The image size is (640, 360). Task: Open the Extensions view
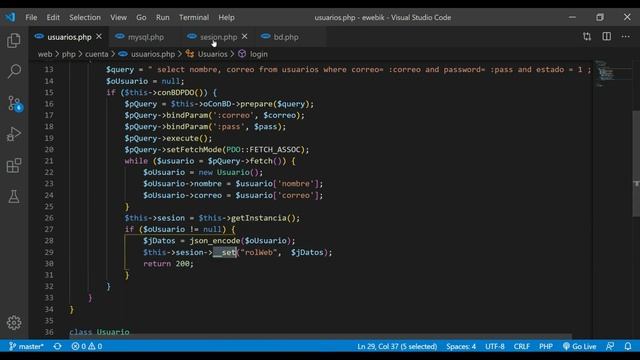tap(14, 165)
